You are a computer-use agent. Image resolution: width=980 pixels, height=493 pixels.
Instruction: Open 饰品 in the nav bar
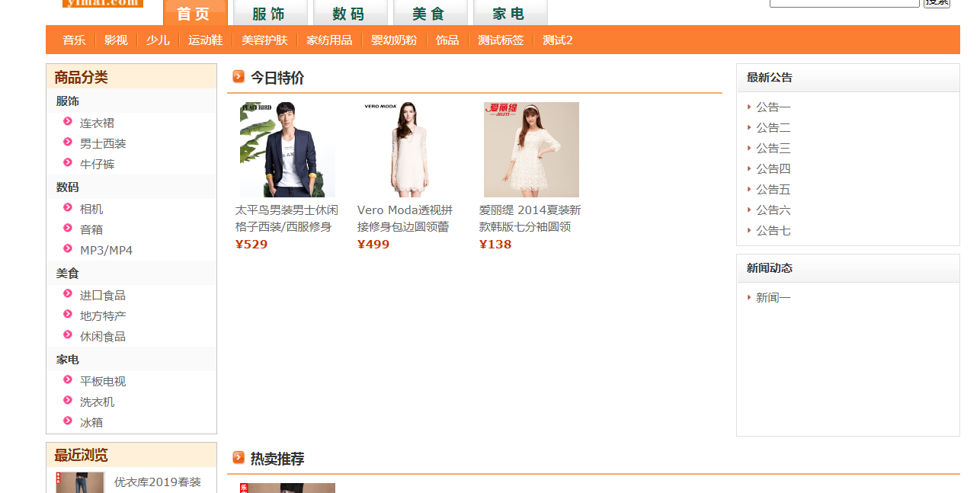tap(447, 40)
